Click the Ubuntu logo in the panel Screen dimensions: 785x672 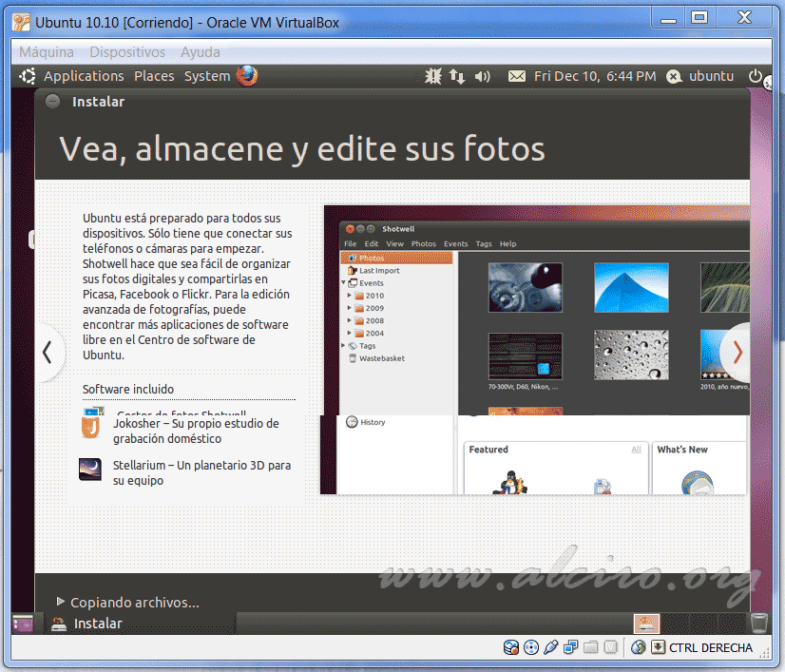[x=27, y=76]
